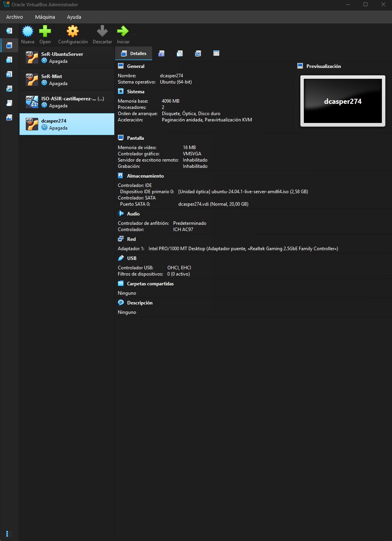
Task: Switch to the VM activity monitor tab icon
Action: 198,53
